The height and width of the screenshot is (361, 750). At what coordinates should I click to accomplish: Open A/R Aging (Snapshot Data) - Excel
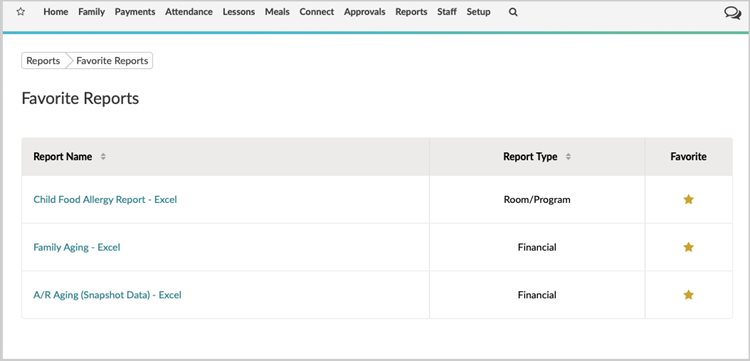pos(107,295)
